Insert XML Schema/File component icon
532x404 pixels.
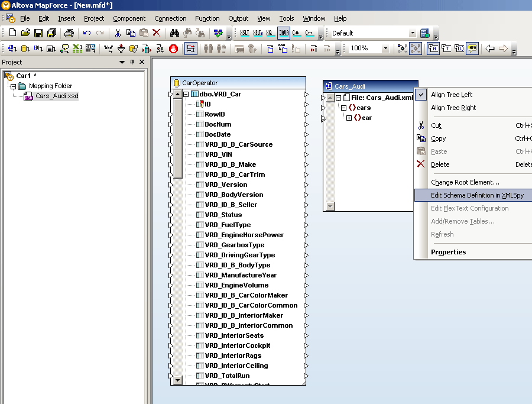pyautogui.click(x=12, y=49)
